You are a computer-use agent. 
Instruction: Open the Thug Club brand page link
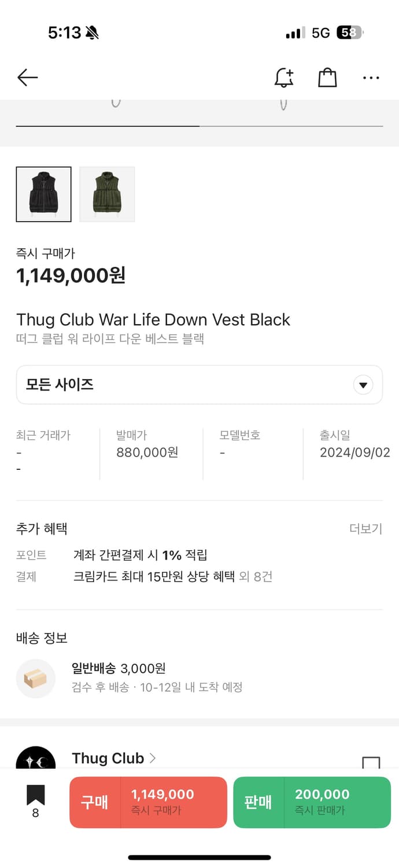[113, 758]
